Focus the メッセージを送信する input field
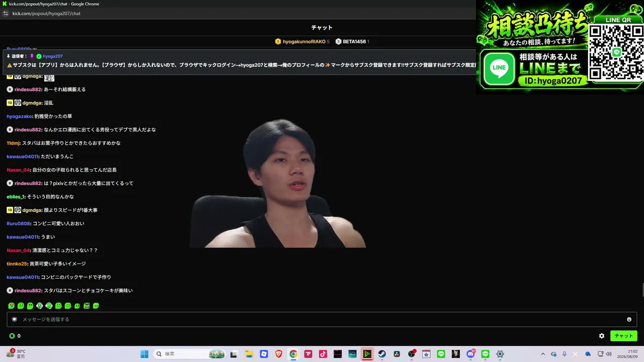Viewport: 644px width, 362px height. [x=321, y=319]
